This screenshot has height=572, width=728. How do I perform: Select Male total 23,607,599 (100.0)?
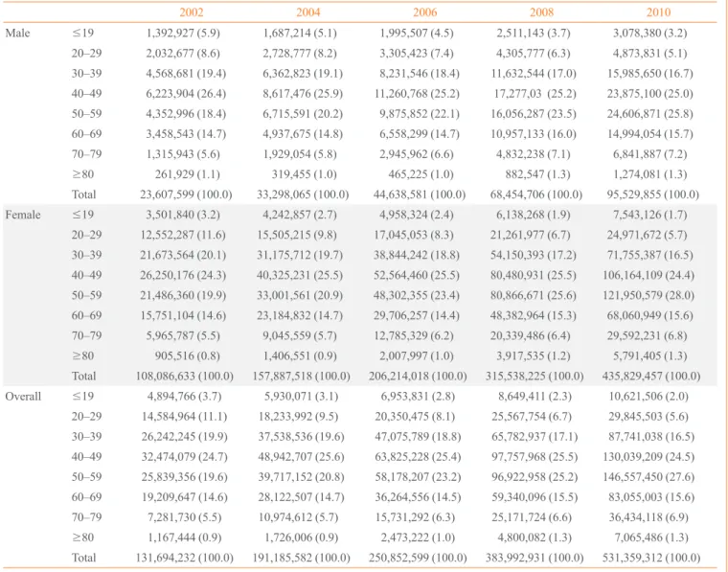click(186, 194)
